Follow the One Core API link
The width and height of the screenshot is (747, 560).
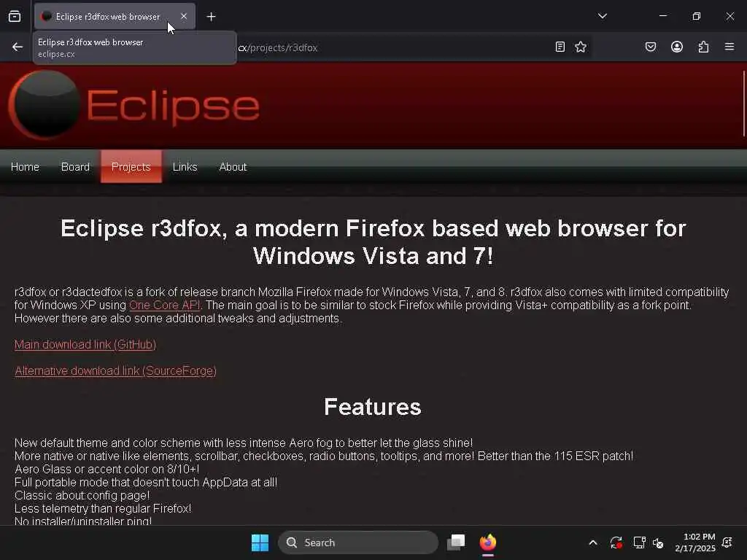(x=164, y=306)
